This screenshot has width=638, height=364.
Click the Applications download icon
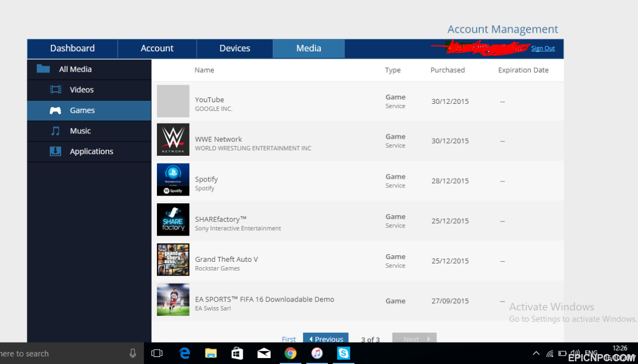[55, 151]
